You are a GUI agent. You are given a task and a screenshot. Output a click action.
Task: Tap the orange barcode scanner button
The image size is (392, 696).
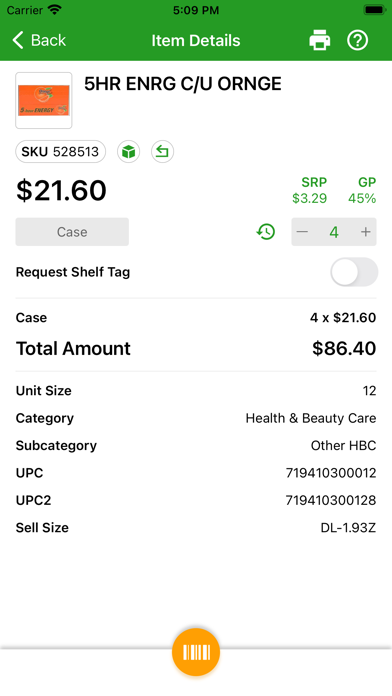coord(196,652)
